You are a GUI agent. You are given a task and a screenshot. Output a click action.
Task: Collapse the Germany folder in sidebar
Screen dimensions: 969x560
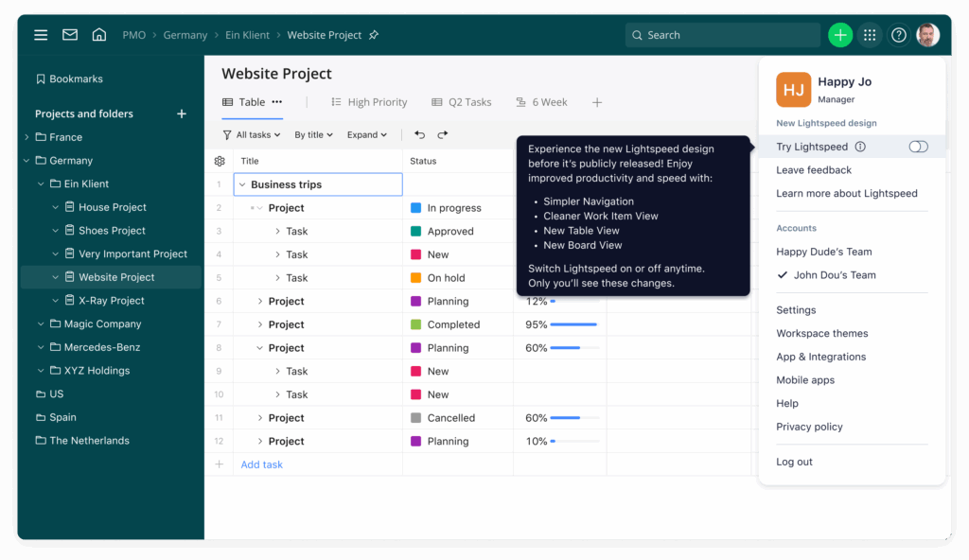pyautogui.click(x=26, y=161)
